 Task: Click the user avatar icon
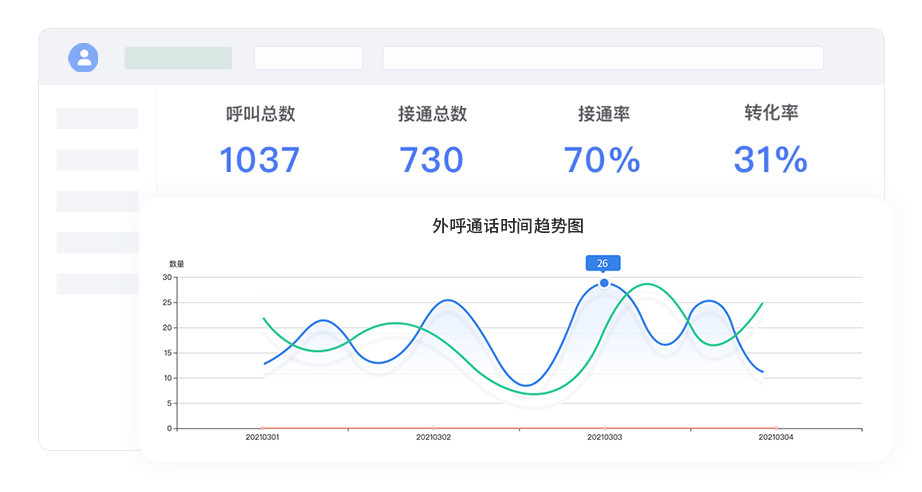tap(83, 58)
